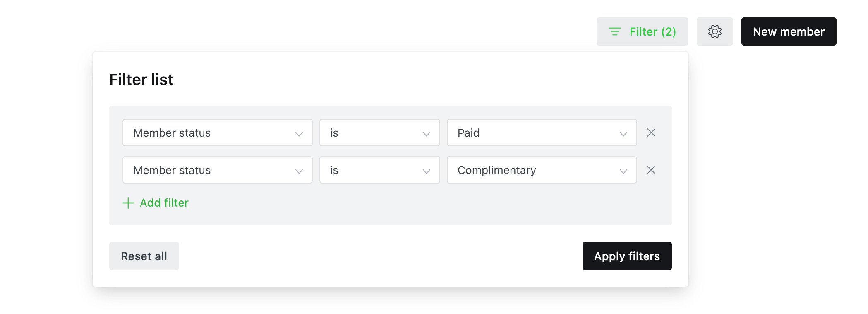The height and width of the screenshot is (314, 868).
Task: Click the green plus icon beside Add filter
Action: (128, 203)
